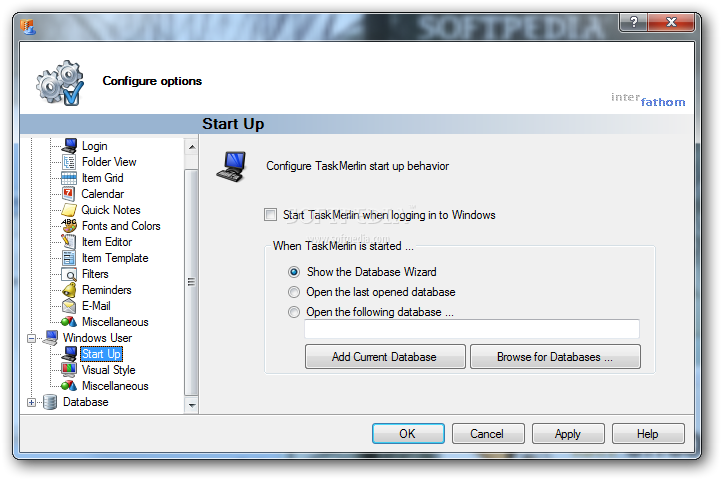Select Item Template in the tree

(x=115, y=258)
